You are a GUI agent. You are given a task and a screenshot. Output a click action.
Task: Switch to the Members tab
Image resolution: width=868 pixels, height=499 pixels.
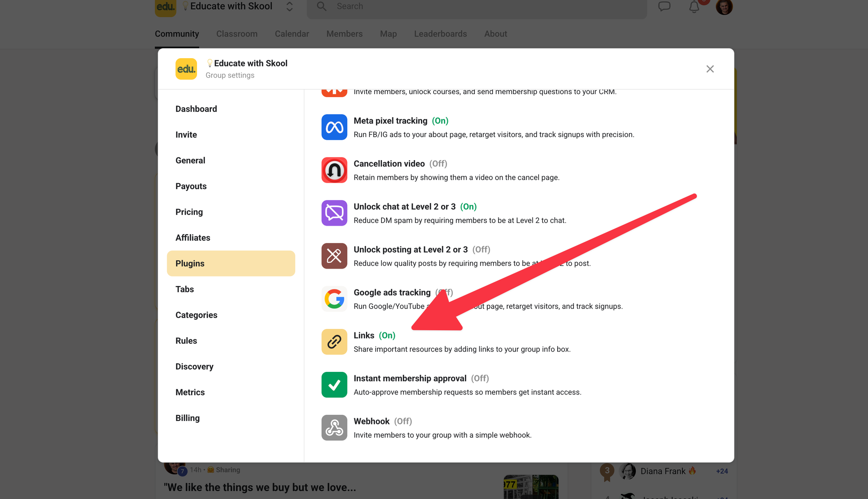click(x=345, y=34)
